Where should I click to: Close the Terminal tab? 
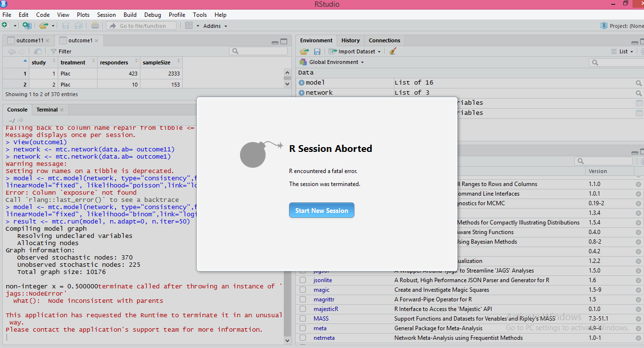62,110
